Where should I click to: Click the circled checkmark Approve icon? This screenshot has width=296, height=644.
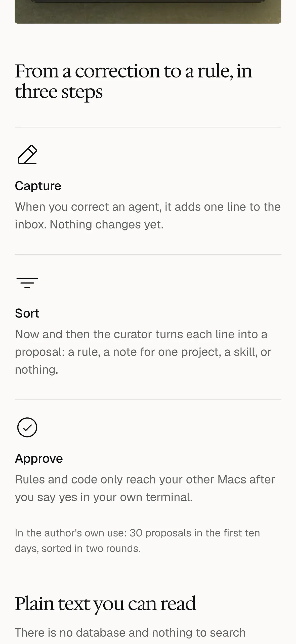pos(27,427)
